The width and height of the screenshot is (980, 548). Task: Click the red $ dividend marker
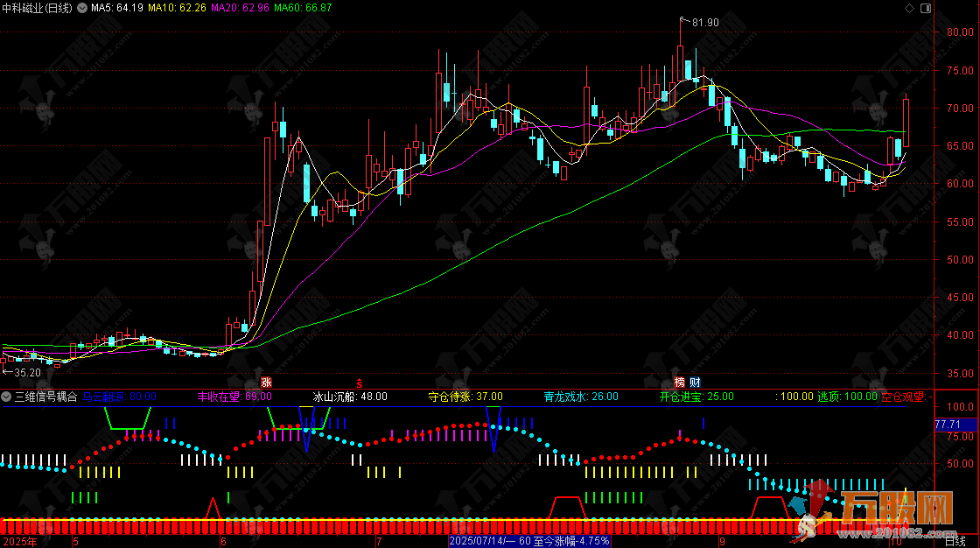[x=359, y=382]
